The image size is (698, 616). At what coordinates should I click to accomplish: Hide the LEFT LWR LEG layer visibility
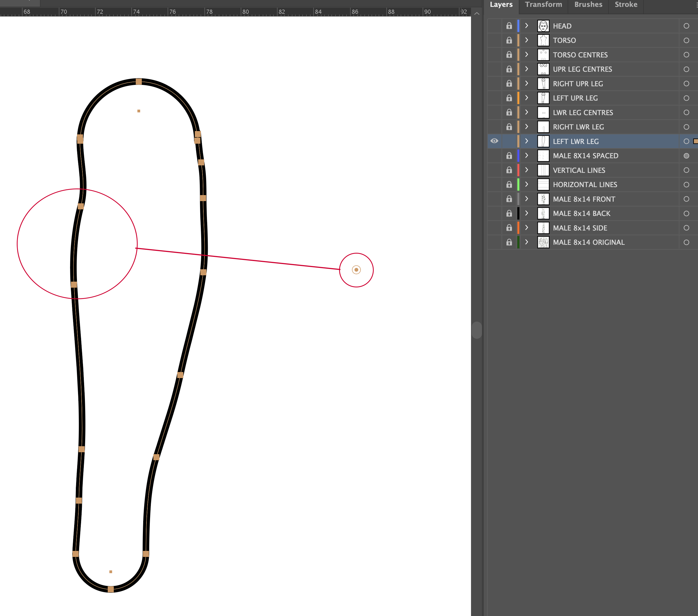494,141
